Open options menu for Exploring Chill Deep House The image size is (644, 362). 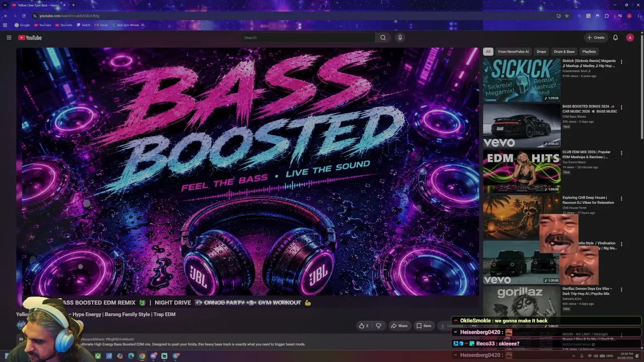[621, 199]
